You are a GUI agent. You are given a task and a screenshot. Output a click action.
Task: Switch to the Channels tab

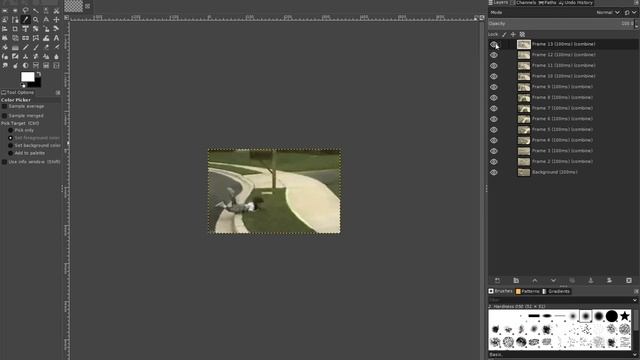coord(523,2)
